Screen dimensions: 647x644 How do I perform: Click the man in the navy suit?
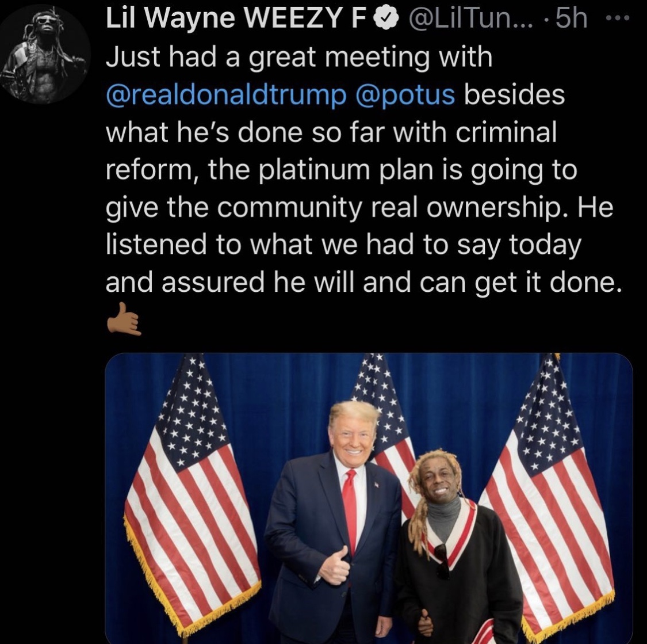[332, 532]
